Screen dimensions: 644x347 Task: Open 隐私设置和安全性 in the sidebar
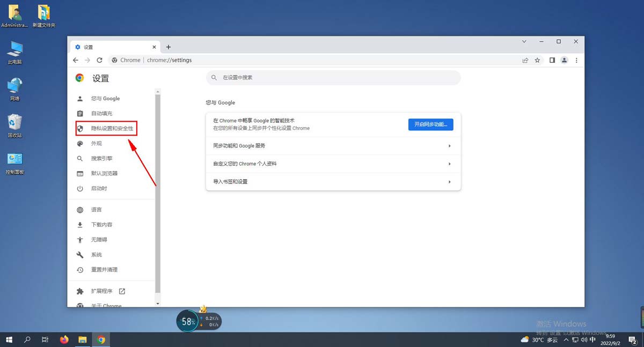[106, 129]
